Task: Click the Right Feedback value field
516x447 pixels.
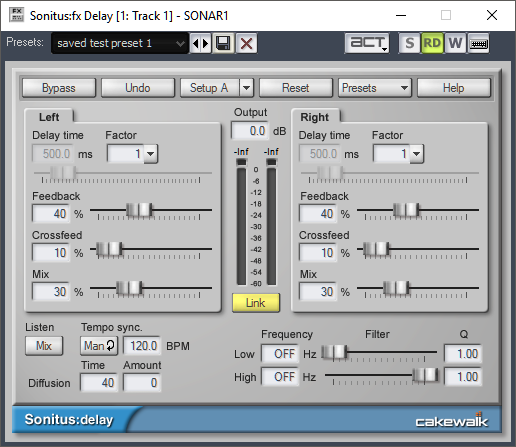Action: (318, 213)
